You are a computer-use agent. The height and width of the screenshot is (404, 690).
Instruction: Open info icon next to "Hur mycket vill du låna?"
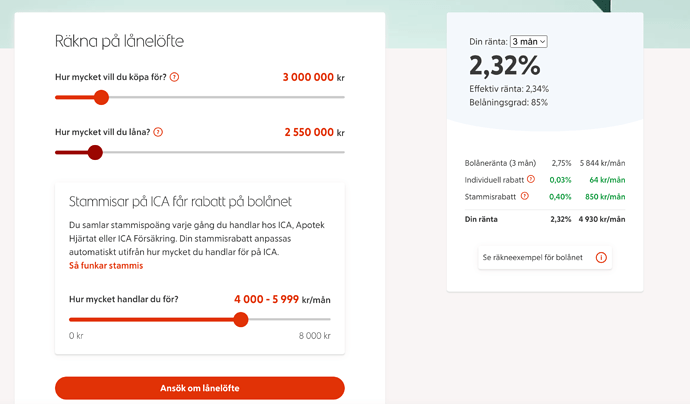(158, 132)
